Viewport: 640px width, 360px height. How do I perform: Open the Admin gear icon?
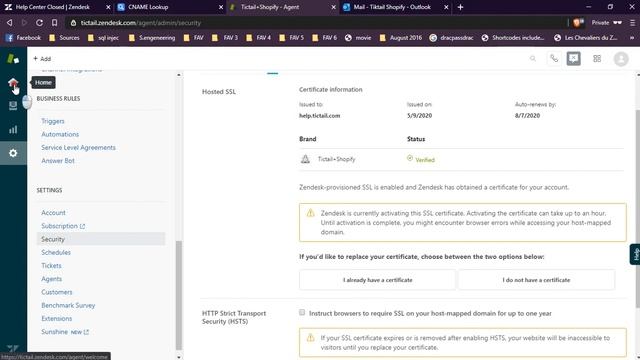click(13, 153)
